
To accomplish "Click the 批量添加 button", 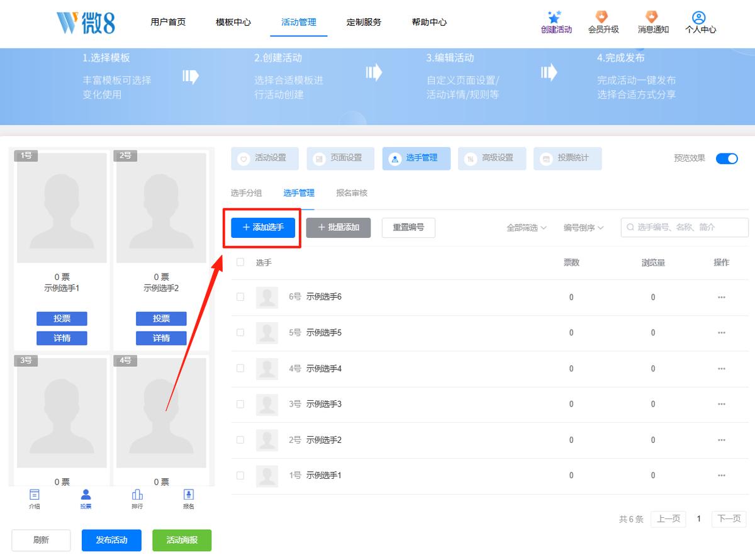I will 338,227.
